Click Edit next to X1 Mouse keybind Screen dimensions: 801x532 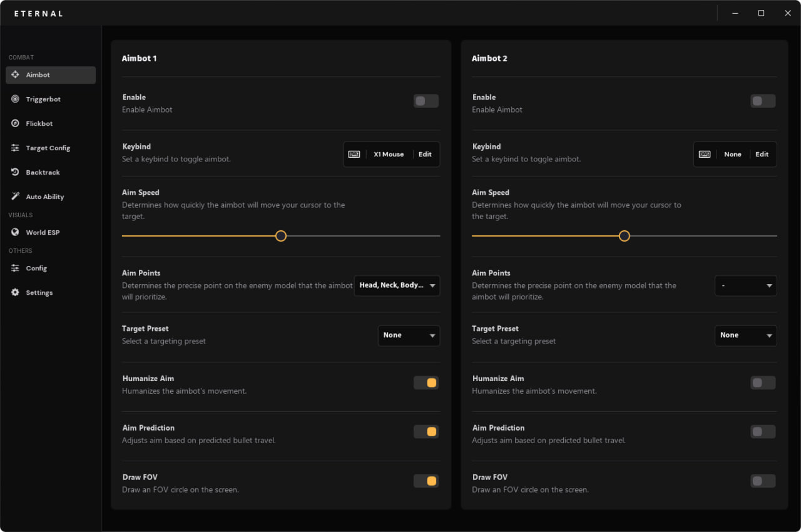pyautogui.click(x=425, y=154)
